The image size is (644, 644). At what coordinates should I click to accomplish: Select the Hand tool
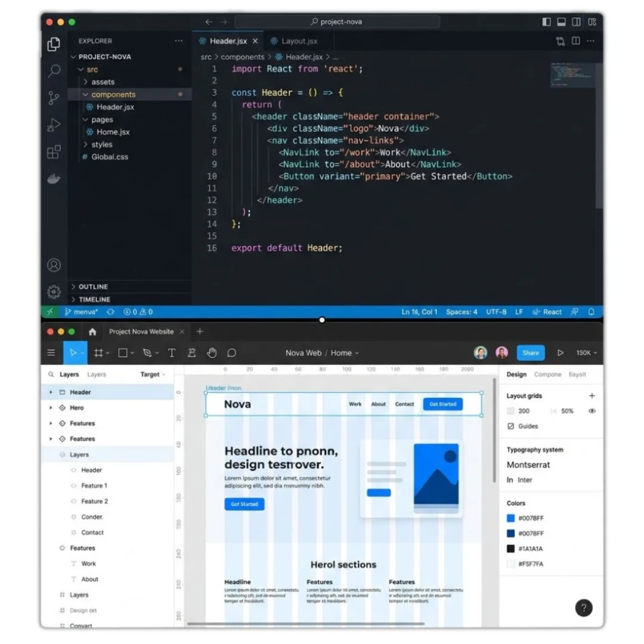point(212,353)
